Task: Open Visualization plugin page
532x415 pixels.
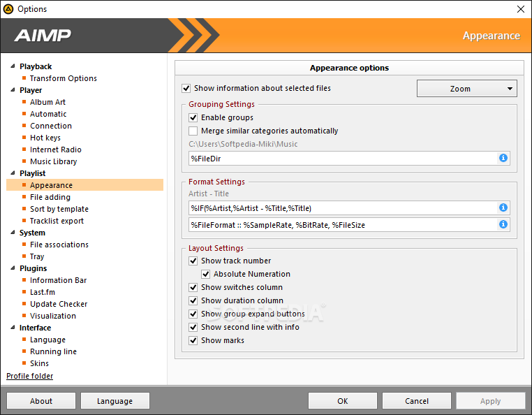Action: tap(53, 316)
